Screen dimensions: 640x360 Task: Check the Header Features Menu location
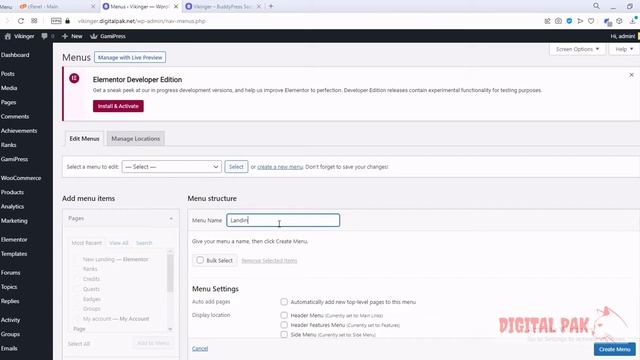point(284,325)
